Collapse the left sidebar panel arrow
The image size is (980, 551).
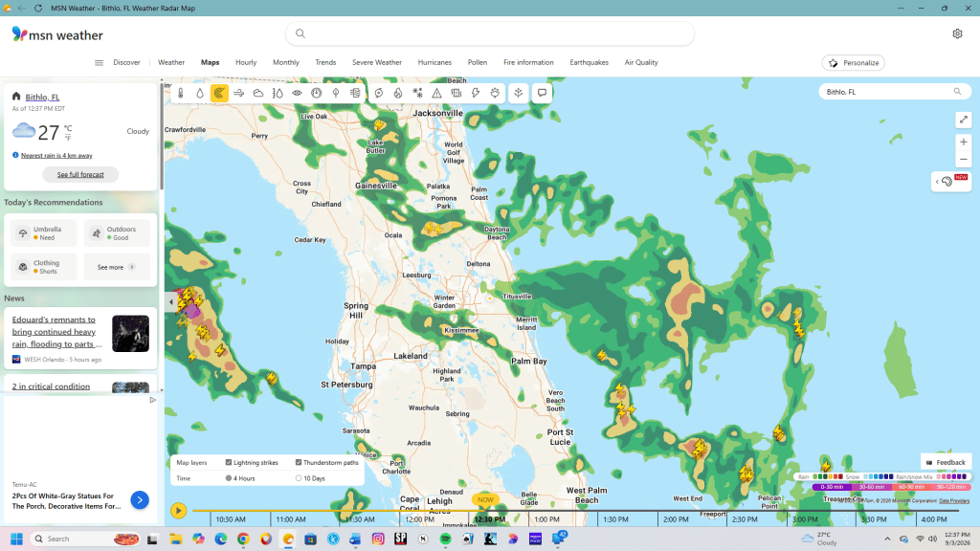click(170, 301)
